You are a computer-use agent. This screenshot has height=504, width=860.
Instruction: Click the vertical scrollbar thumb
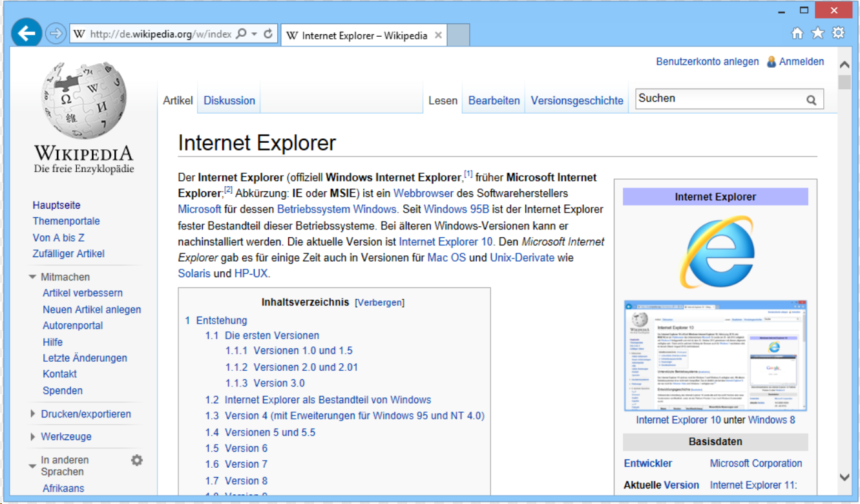pos(844,82)
